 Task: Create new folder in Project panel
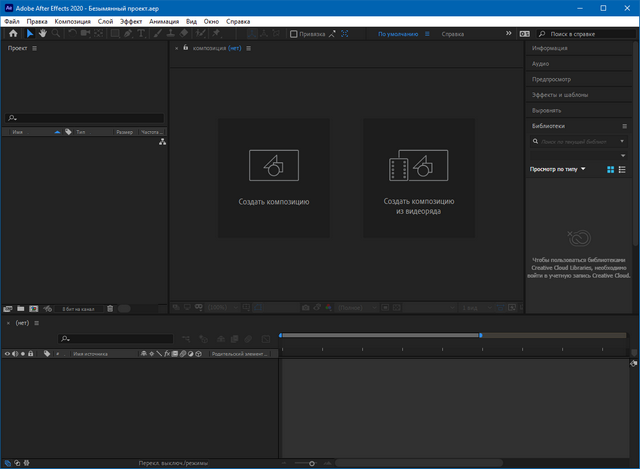click(x=21, y=308)
